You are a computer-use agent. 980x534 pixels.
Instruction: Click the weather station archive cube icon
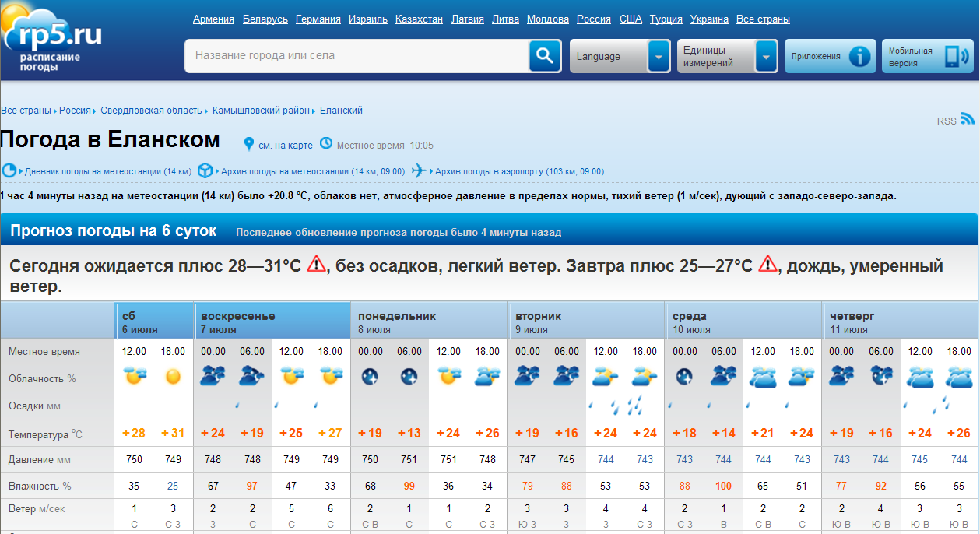pyautogui.click(x=205, y=170)
